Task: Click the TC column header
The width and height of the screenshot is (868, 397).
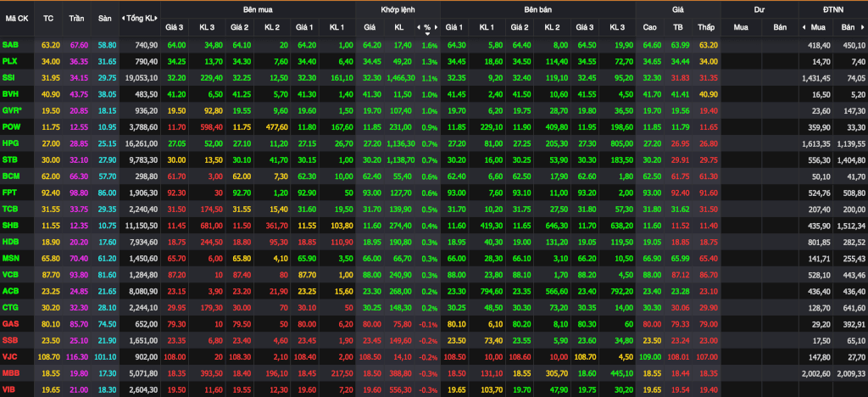Action: point(48,19)
